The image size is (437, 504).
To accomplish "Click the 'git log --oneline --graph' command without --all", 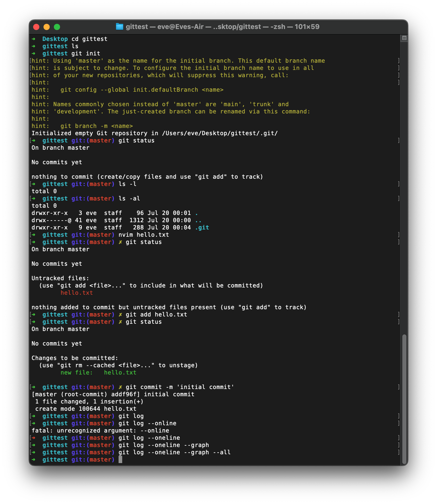I will tap(164, 445).
